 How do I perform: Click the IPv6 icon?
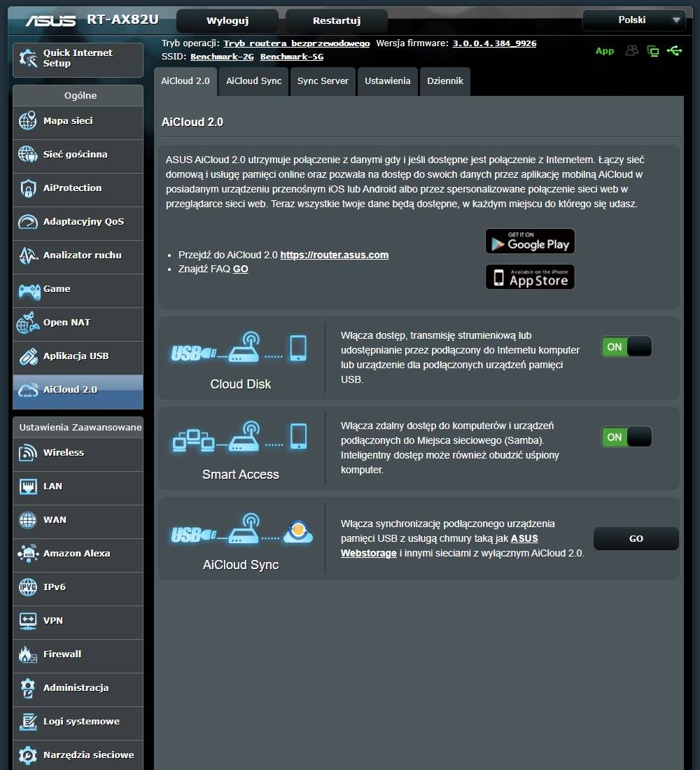(x=27, y=587)
